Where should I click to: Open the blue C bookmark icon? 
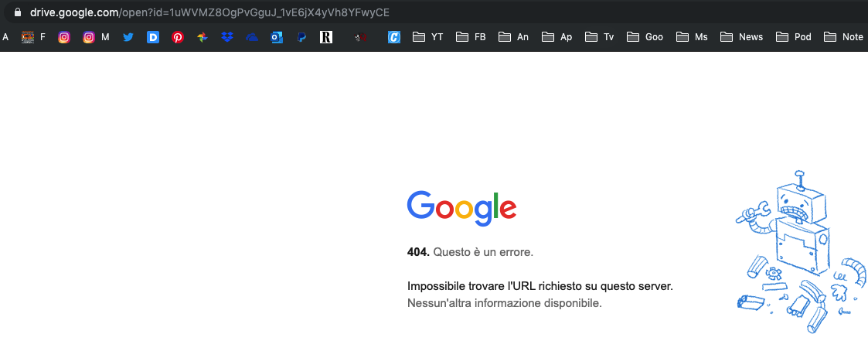click(394, 37)
